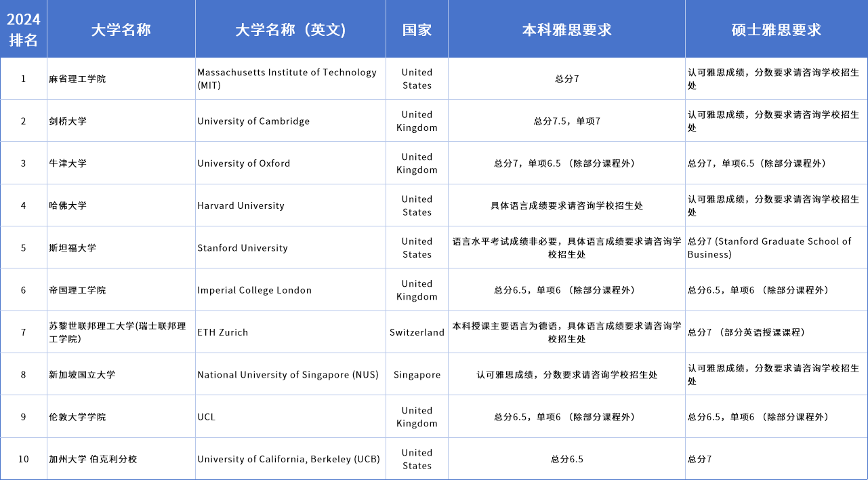Select the Stanford University row's Switzerland... no, United States country cell
Image resolution: width=868 pixels, height=480 pixels.
[417, 247]
